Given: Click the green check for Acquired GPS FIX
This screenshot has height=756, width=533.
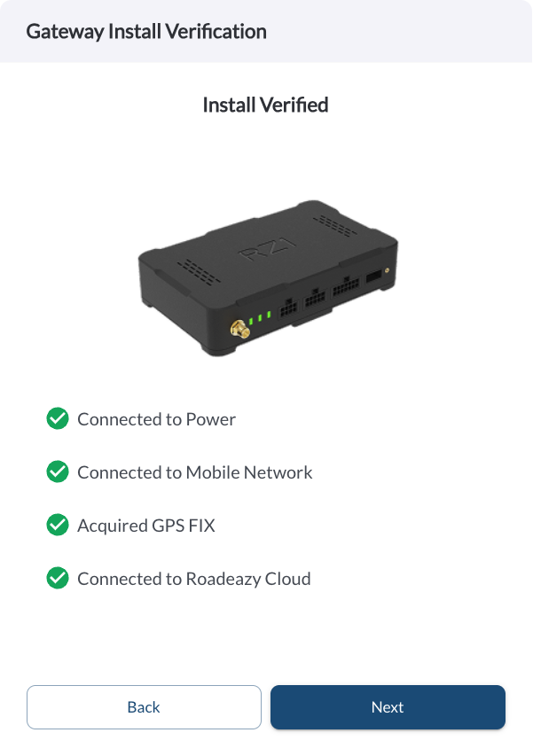Looking at the screenshot, I should 58,525.
